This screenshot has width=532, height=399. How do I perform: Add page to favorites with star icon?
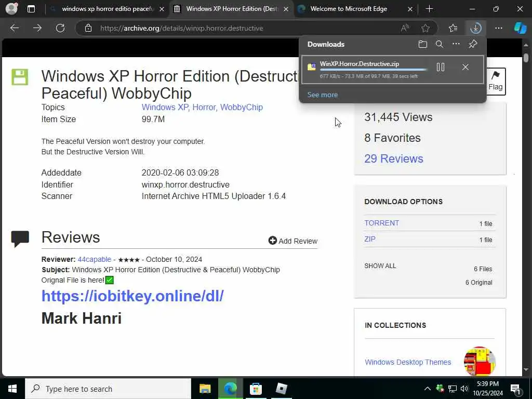pyautogui.click(x=425, y=28)
